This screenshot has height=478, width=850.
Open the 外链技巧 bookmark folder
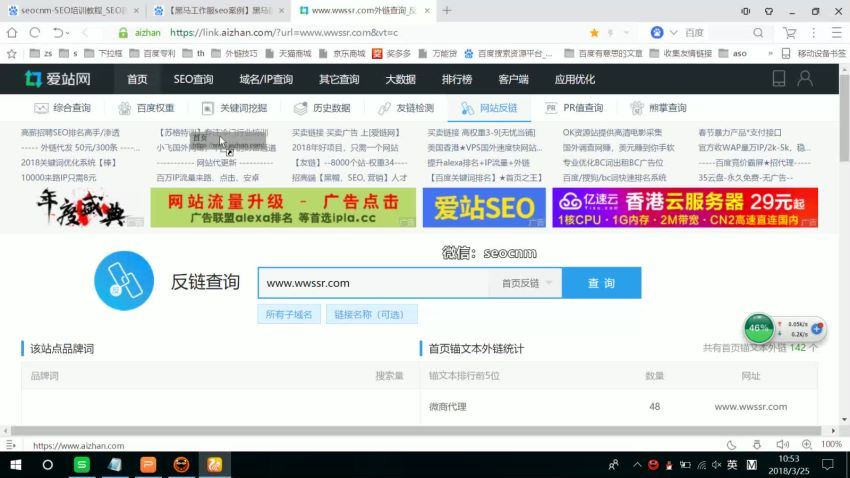tap(235, 53)
